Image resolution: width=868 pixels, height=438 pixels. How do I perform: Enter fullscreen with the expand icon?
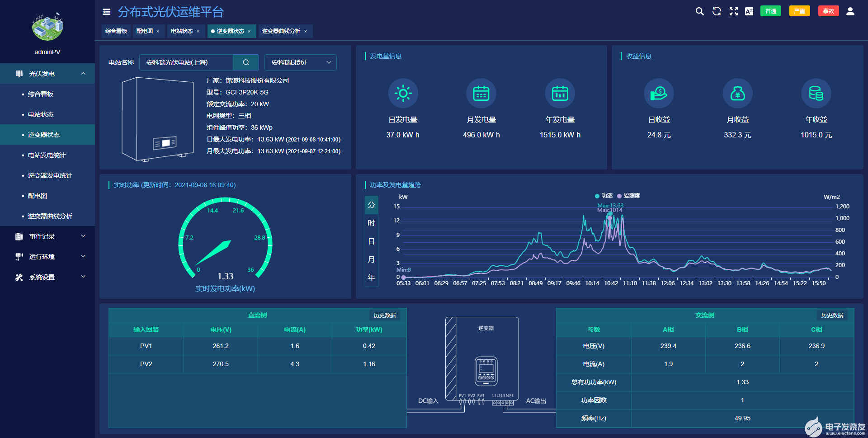[733, 11]
